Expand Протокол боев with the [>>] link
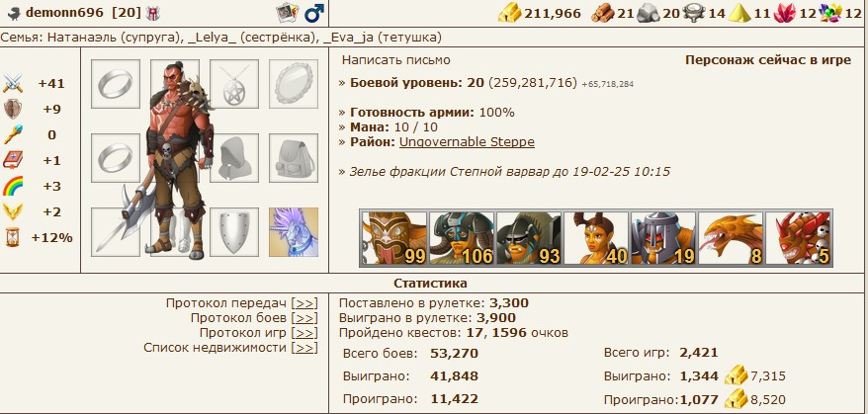The height and width of the screenshot is (414, 868). click(304, 318)
